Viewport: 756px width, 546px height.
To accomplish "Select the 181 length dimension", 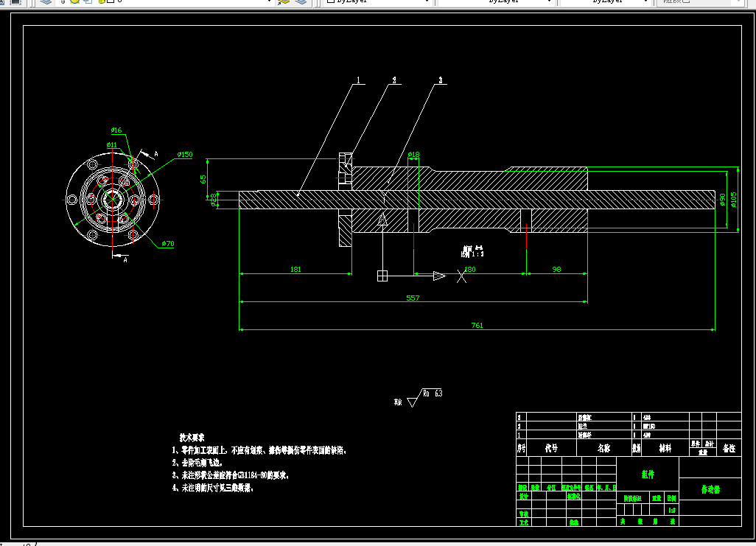I will (295, 269).
